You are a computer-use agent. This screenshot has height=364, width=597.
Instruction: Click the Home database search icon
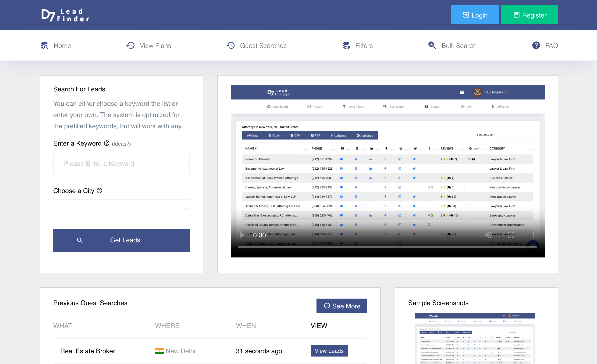[45, 46]
